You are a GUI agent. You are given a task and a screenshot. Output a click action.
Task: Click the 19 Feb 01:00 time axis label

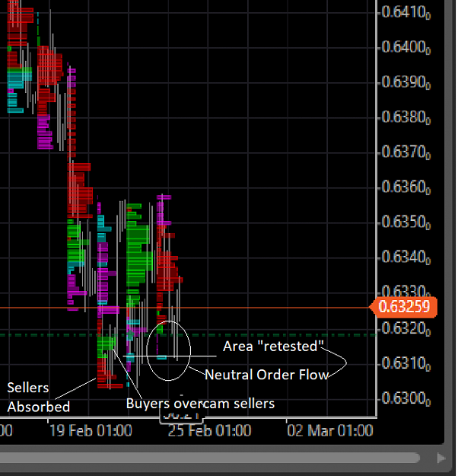click(91, 431)
